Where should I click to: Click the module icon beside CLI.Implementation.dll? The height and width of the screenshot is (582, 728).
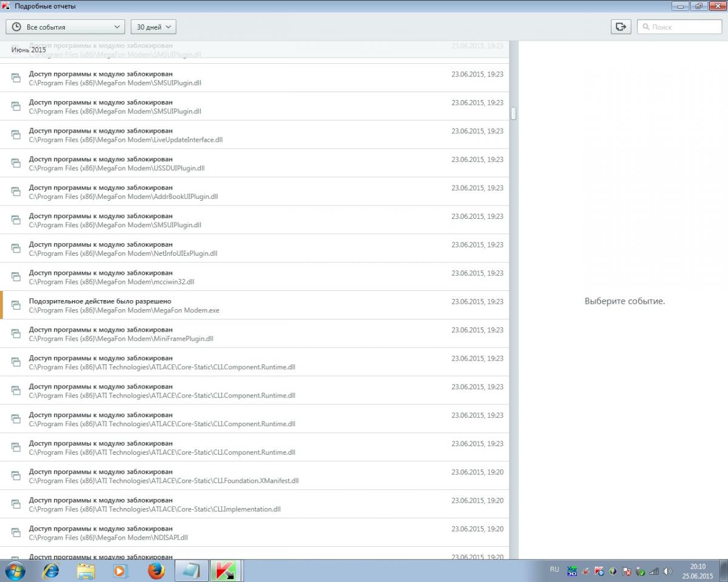coord(16,504)
